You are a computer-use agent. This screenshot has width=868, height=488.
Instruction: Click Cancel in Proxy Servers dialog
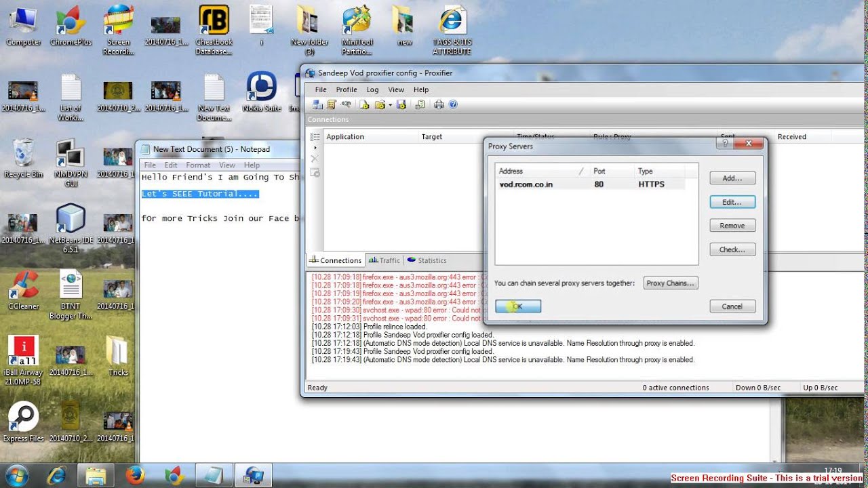pyautogui.click(x=732, y=306)
